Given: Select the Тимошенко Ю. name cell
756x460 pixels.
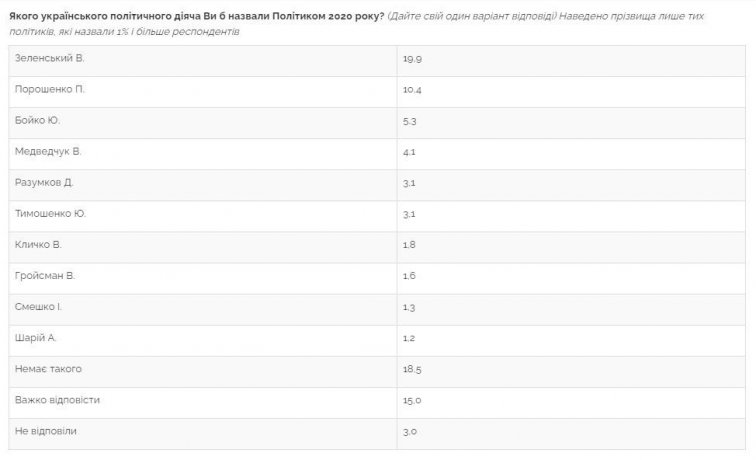Looking at the screenshot, I should click(50, 214).
